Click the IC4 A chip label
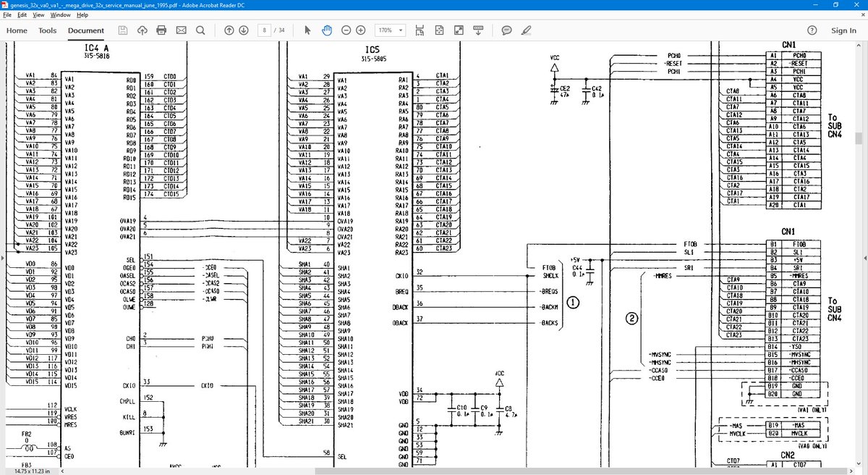The image size is (868, 475). click(x=96, y=48)
